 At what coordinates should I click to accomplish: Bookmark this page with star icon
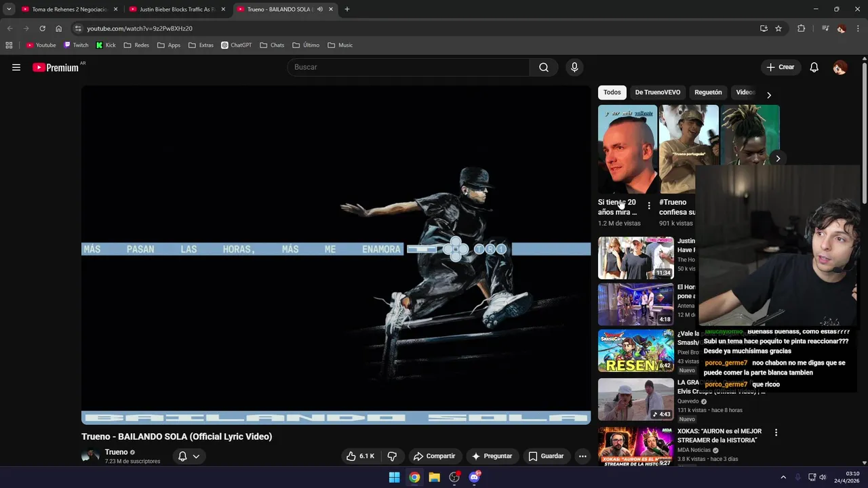pyautogui.click(x=778, y=28)
